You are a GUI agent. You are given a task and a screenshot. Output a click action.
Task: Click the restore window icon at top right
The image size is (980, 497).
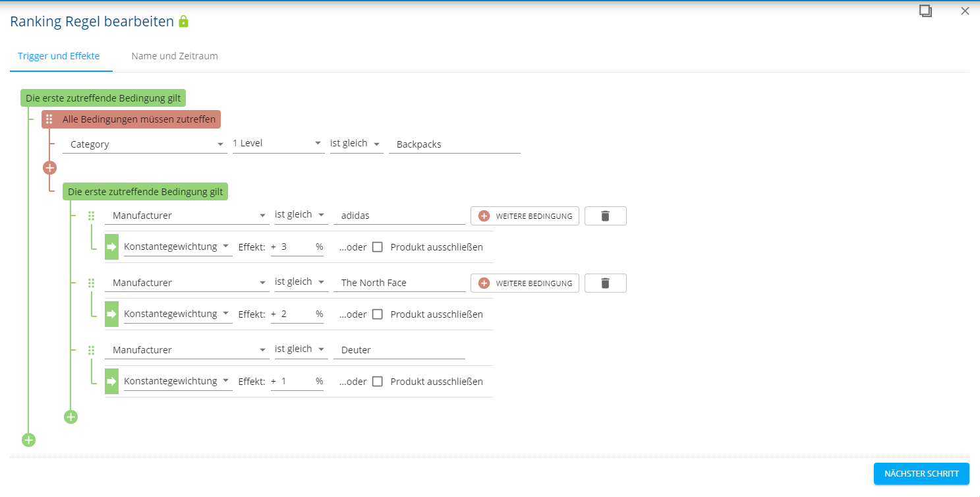(x=925, y=11)
